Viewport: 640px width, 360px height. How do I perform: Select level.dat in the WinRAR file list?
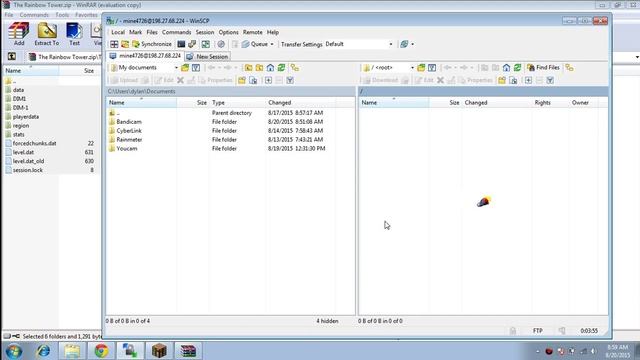[x=23, y=152]
